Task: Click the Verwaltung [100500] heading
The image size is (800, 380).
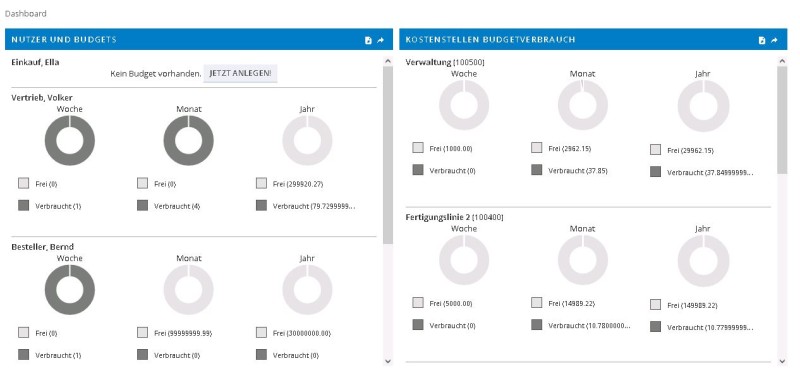Action: 445,62
